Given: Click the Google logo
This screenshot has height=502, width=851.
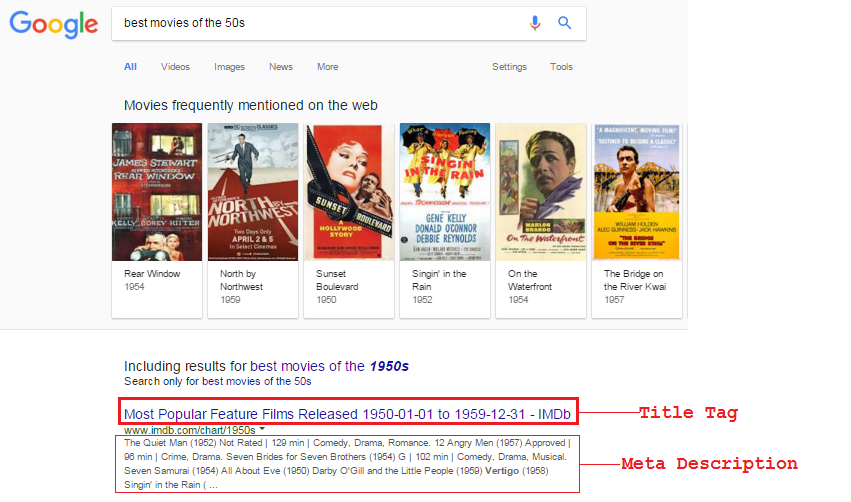Looking at the screenshot, I should click(x=54, y=24).
